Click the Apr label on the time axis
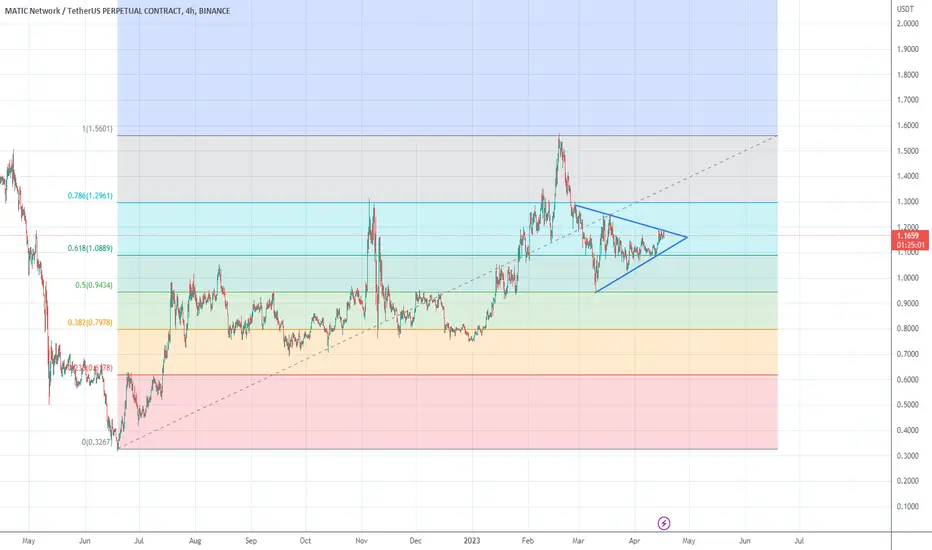Image resolution: width=932 pixels, height=550 pixels. tap(634, 541)
